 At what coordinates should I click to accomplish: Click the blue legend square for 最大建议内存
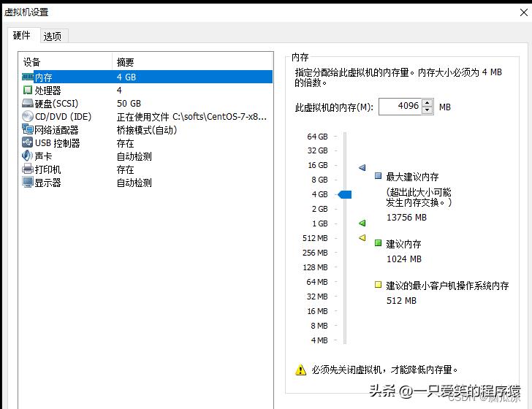coord(378,176)
